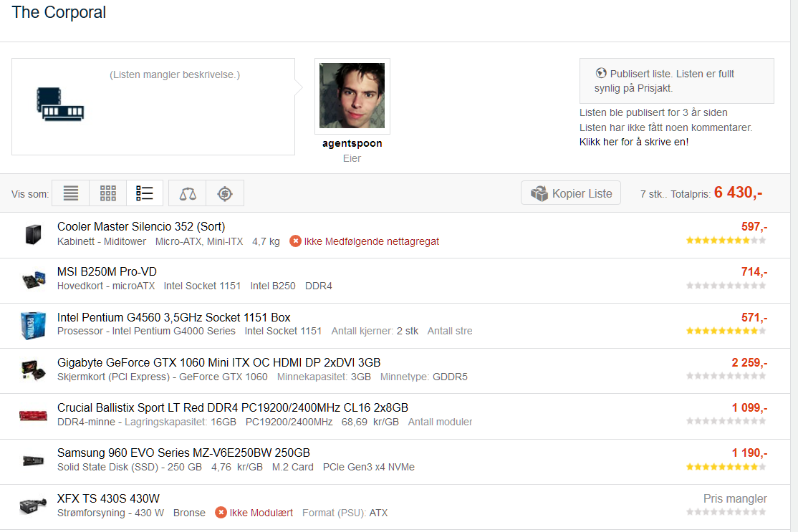Click 'Prosessor - Intel Pentium G4000 Series' text

coord(147,331)
